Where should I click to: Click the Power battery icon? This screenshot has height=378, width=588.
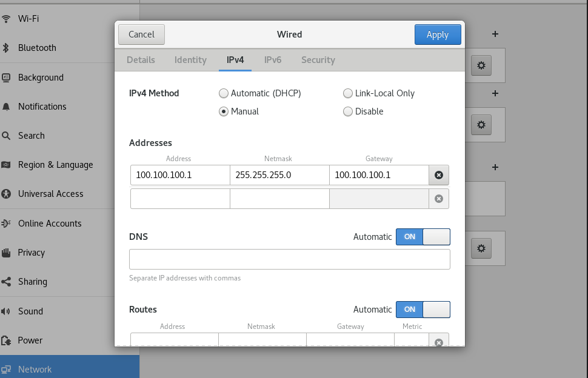point(5,340)
